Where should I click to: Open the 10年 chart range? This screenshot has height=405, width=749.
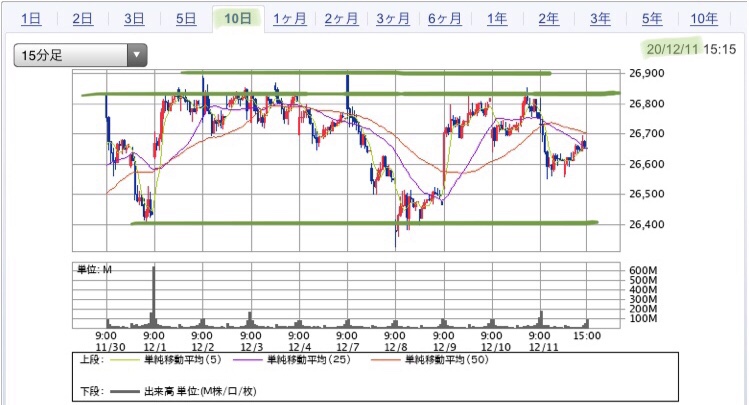[x=704, y=19]
